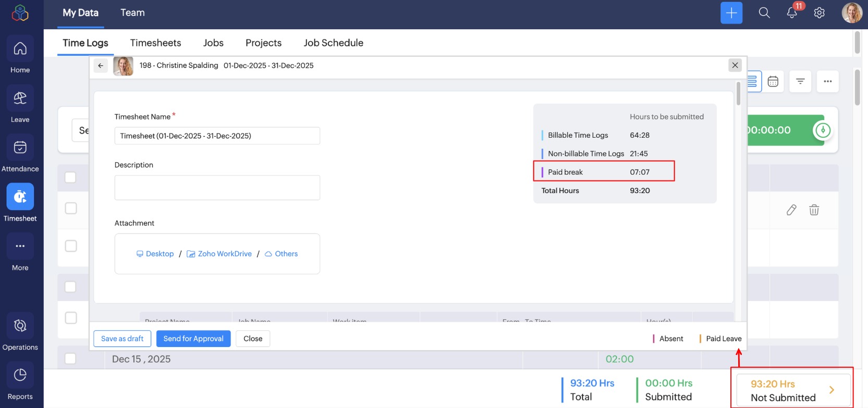Click the blue plus add button
The height and width of the screenshot is (408, 868).
coord(731,13)
